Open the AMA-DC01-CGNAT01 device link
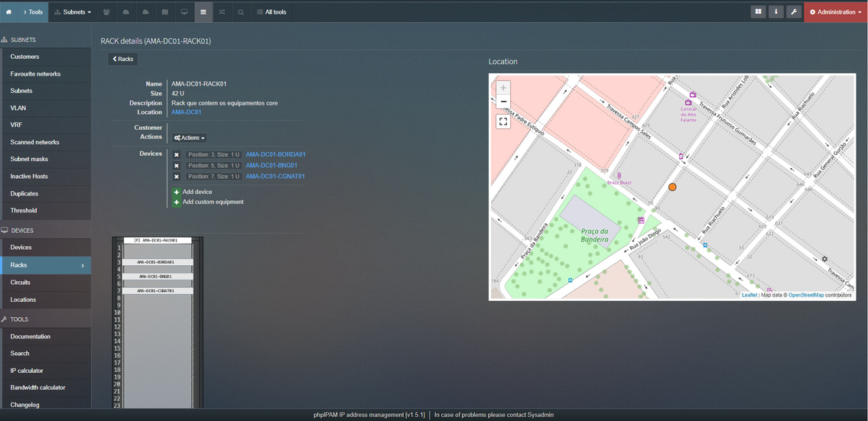This screenshot has height=421, width=868. (275, 176)
